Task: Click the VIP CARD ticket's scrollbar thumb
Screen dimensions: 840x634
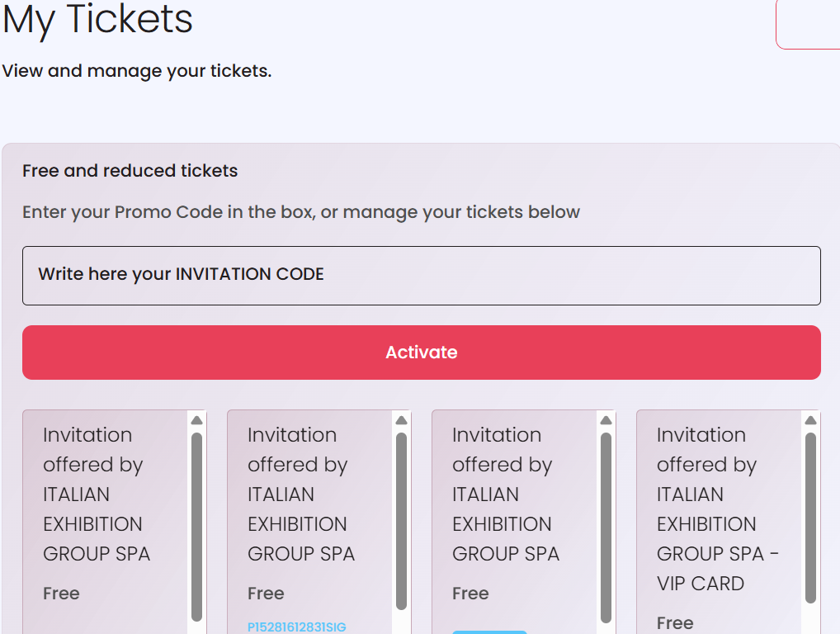Action: pyautogui.click(x=810, y=518)
